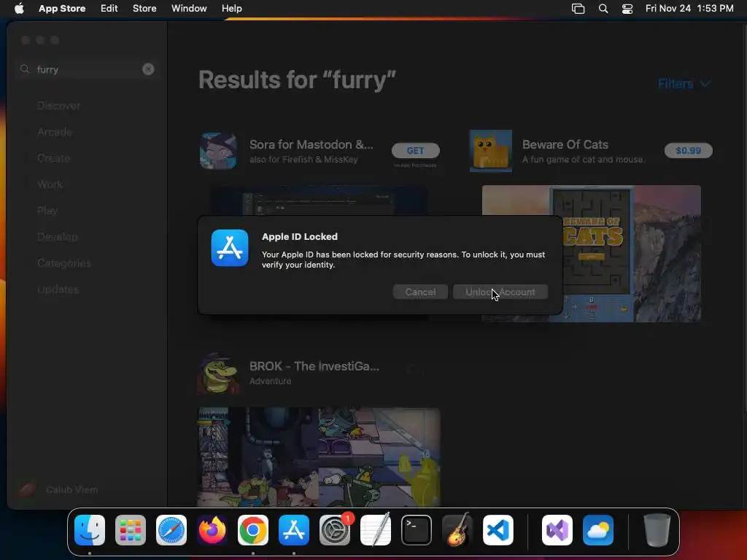Launch Visual Studio Code from the Dock
This screenshot has width=747, height=560.
pyautogui.click(x=498, y=530)
